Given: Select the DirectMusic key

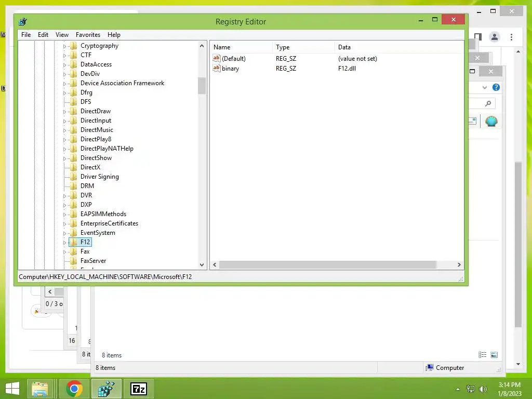Looking at the screenshot, I should tap(97, 129).
